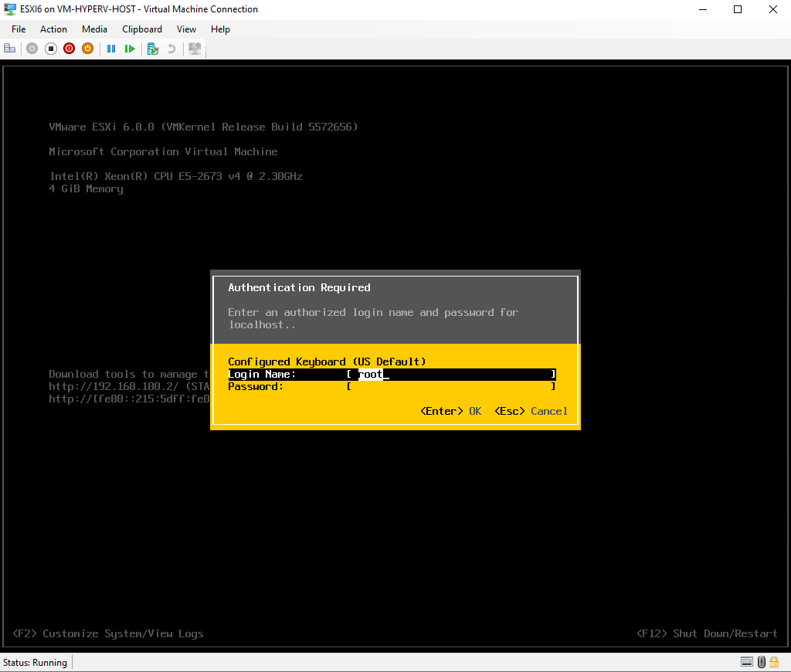Click the Login Name field containing root

coord(451,375)
